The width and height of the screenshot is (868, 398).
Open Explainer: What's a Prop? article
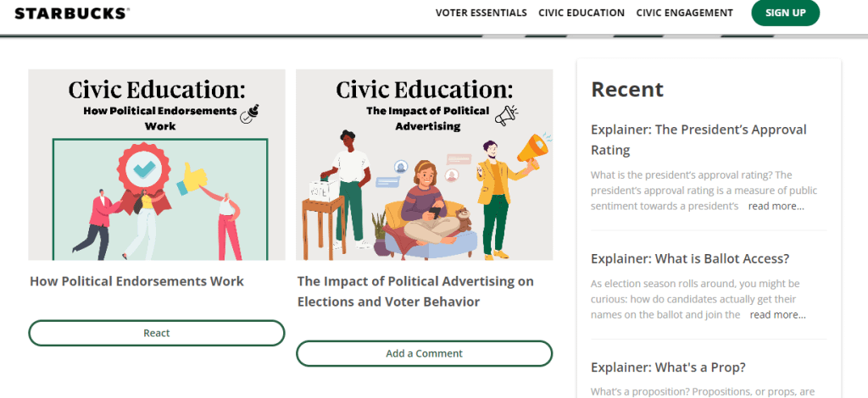click(668, 367)
